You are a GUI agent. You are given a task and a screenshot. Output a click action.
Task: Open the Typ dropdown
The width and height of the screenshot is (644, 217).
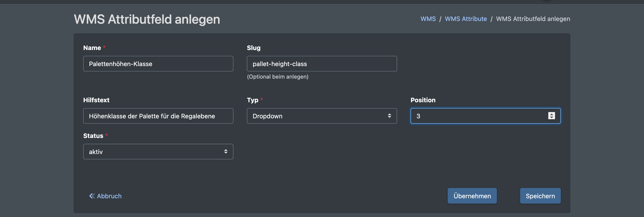tap(322, 116)
